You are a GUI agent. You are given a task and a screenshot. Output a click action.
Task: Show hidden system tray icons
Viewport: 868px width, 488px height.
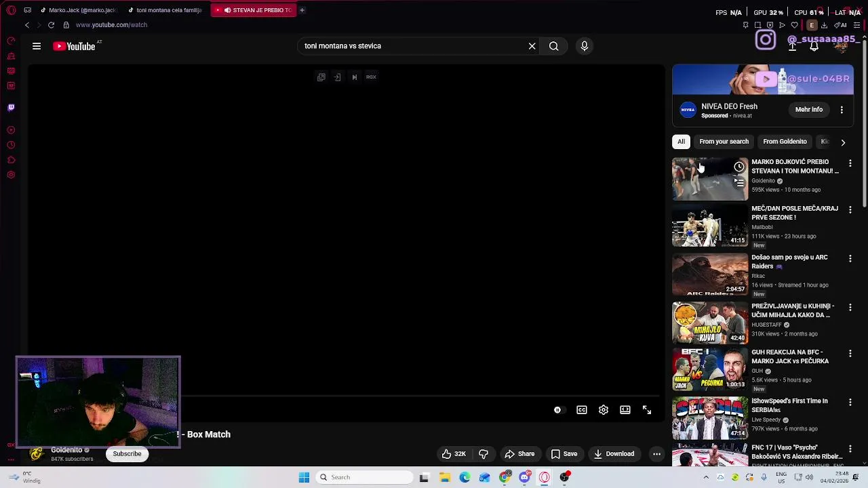point(706,477)
